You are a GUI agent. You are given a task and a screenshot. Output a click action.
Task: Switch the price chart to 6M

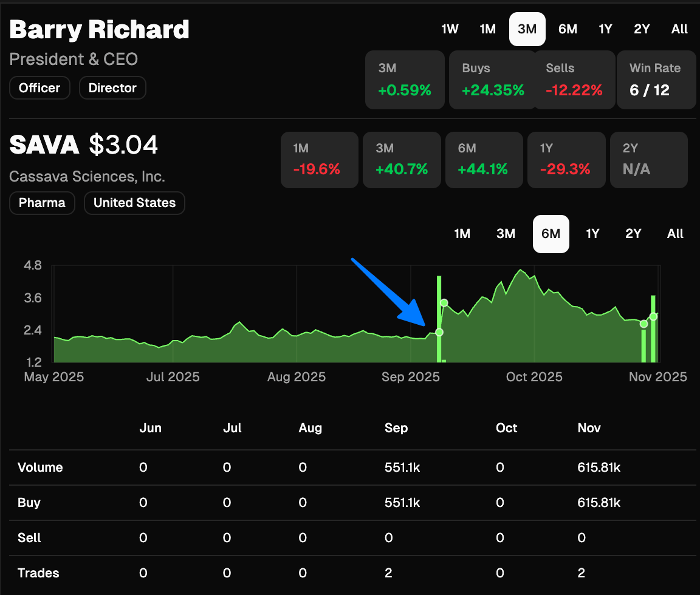(551, 234)
